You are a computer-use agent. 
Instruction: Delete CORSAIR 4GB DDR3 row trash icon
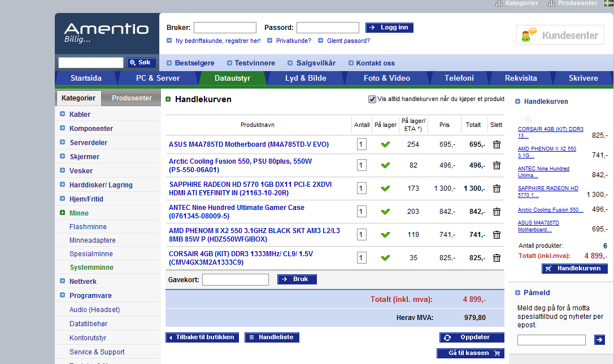coord(497,257)
